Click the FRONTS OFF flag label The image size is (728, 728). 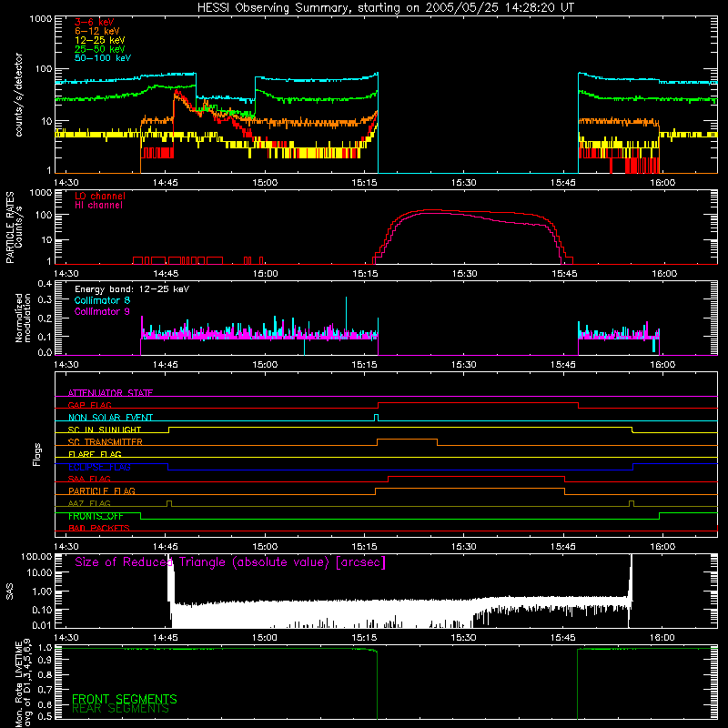[96, 516]
